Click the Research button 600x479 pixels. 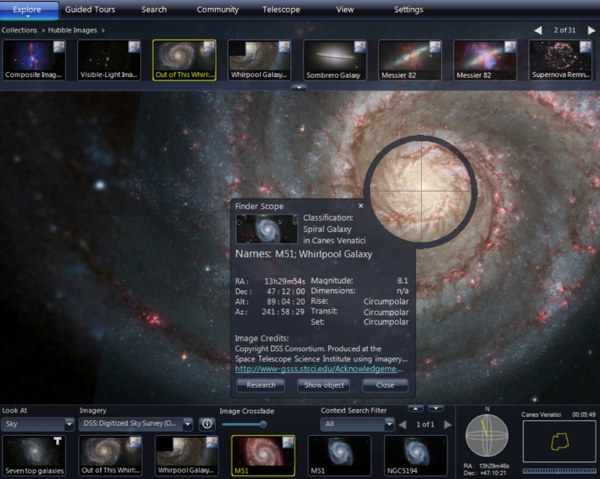(x=260, y=384)
